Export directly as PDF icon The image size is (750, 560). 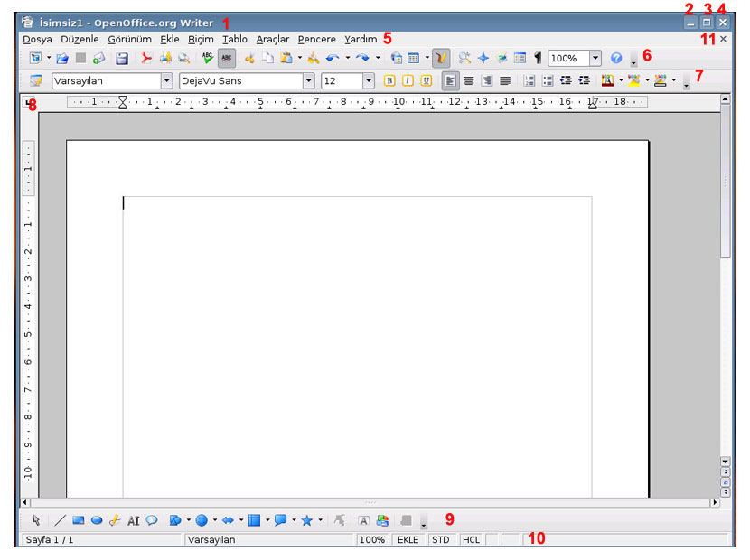(146, 59)
